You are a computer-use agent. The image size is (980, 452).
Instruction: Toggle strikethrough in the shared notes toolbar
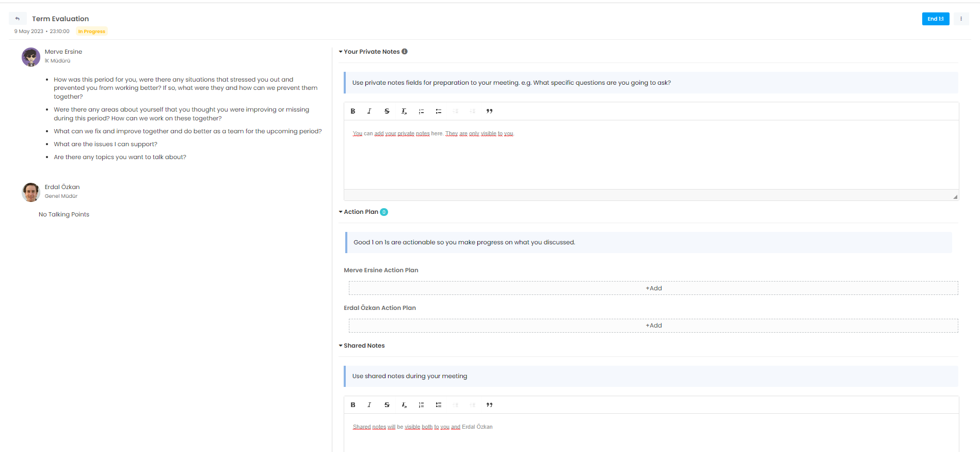(x=387, y=405)
